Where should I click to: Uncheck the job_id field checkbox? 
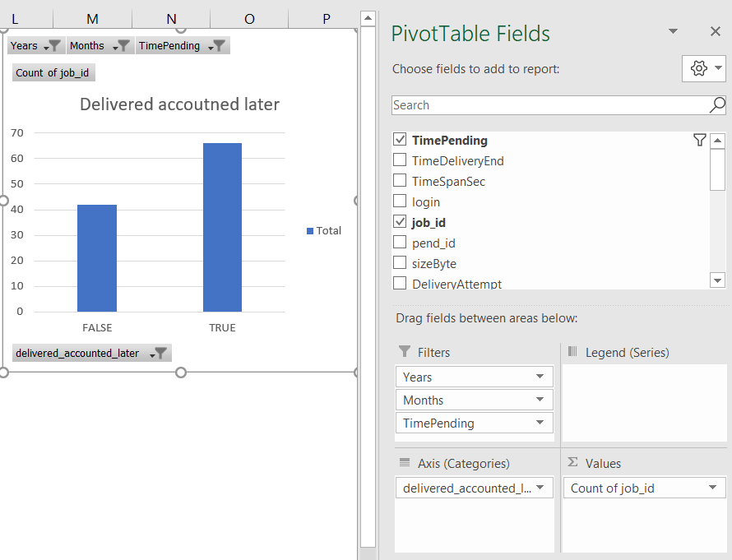point(400,222)
